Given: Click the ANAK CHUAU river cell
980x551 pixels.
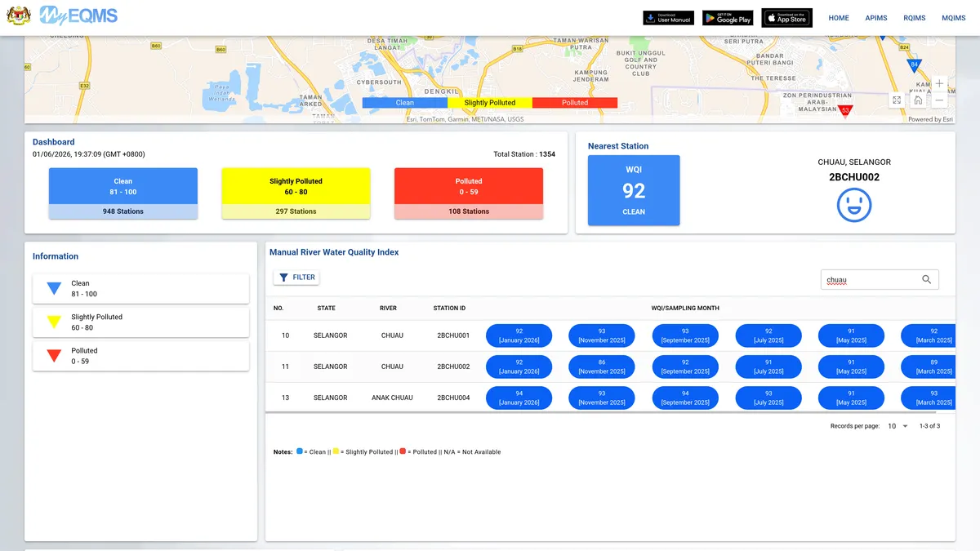Looking at the screenshot, I should (392, 398).
